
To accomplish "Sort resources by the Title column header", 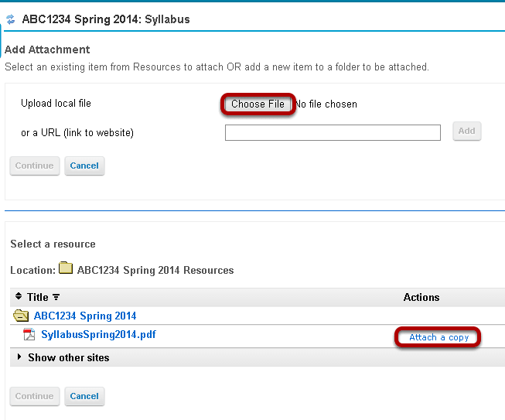I will [38, 297].
